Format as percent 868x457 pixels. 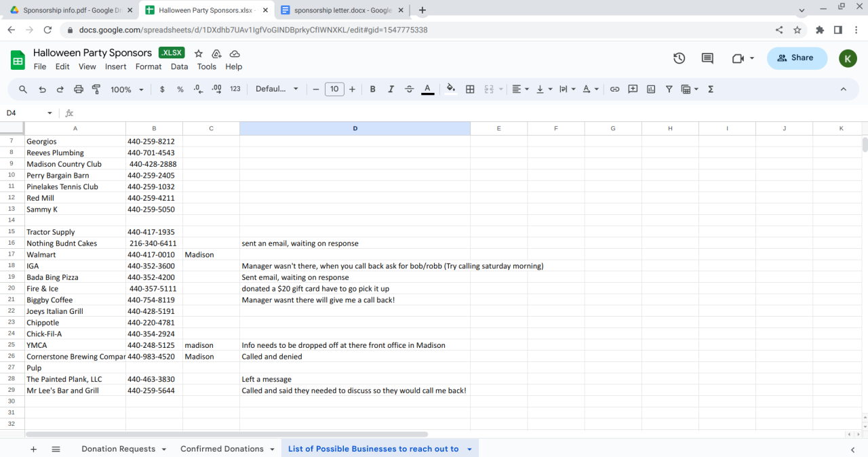click(x=180, y=90)
